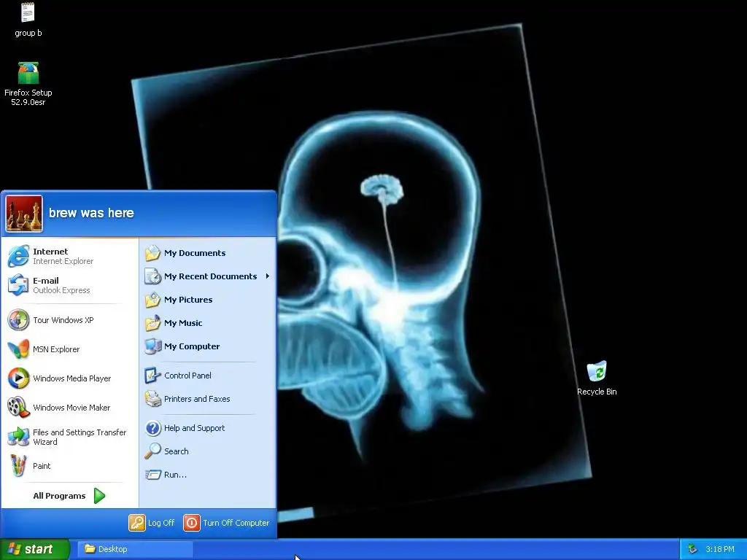Viewport: 747px width, 560px height.
Task: Click the 'brew was here' user name
Action: coord(91,213)
